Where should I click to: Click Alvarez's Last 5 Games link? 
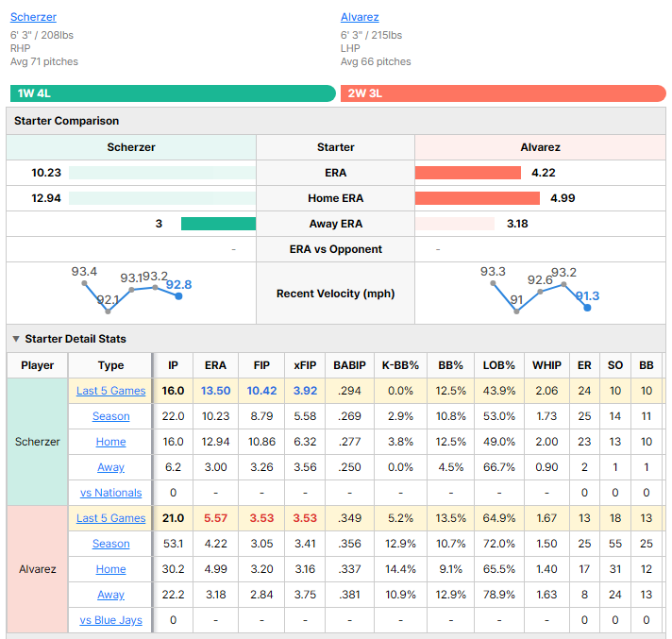[111, 518]
